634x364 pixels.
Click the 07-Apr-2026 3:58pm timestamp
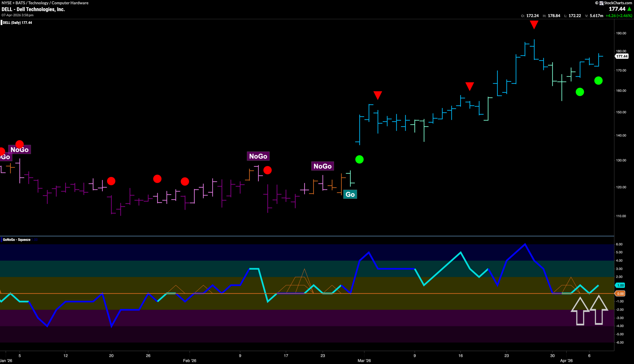[x=18, y=15]
